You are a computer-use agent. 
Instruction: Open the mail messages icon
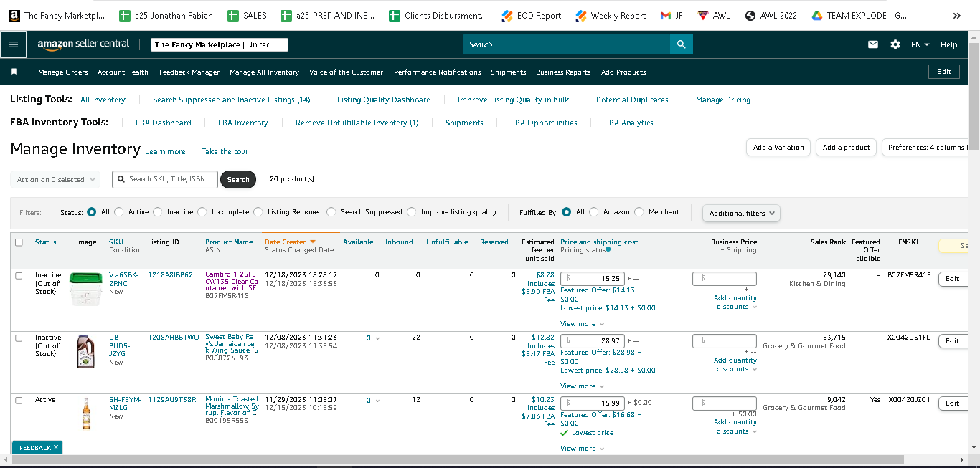pos(873,44)
